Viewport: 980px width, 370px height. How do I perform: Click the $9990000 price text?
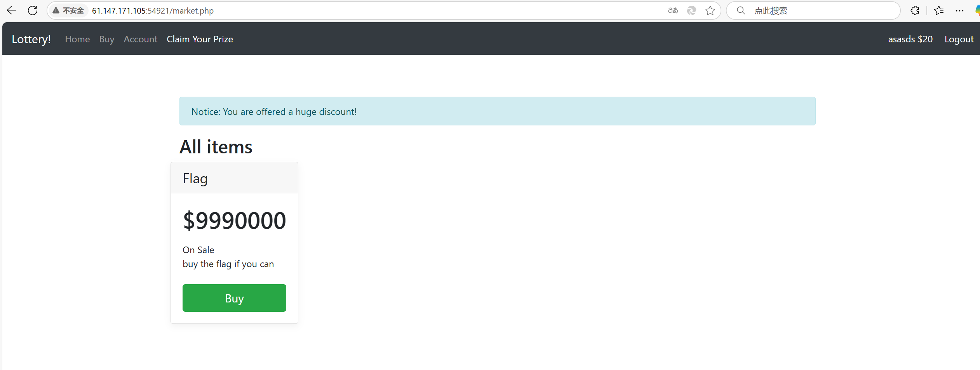click(x=234, y=221)
